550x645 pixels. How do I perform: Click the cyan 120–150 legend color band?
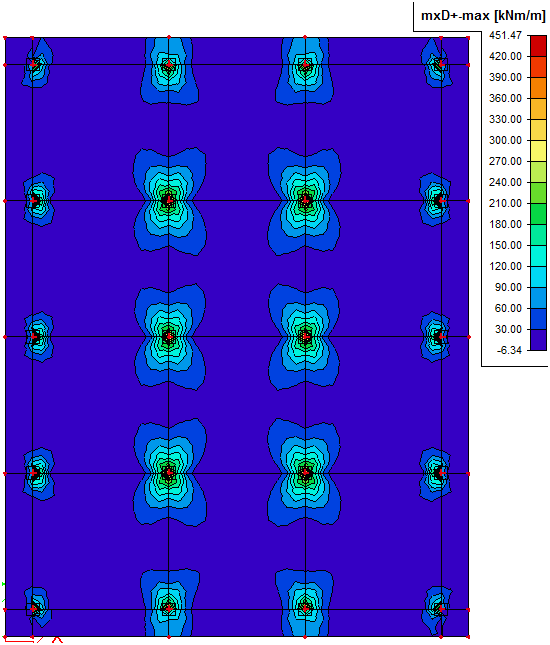(538, 255)
